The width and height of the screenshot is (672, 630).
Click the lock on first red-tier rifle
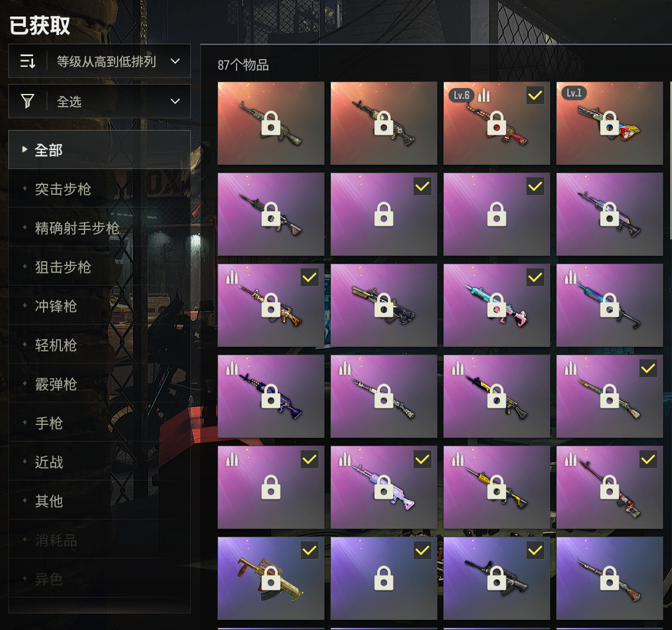pyautogui.click(x=271, y=123)
